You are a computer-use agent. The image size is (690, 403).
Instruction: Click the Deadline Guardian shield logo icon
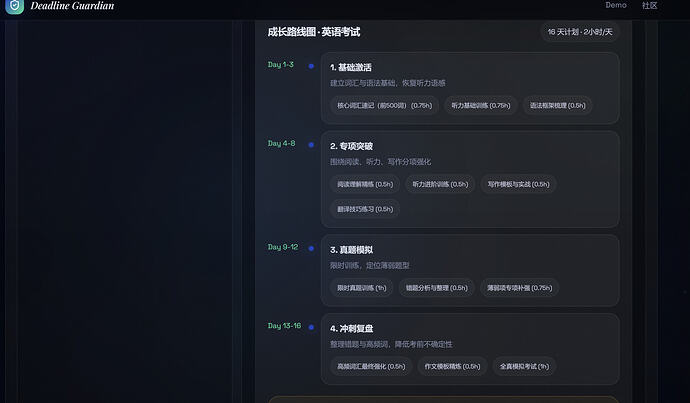coord(15,6)
